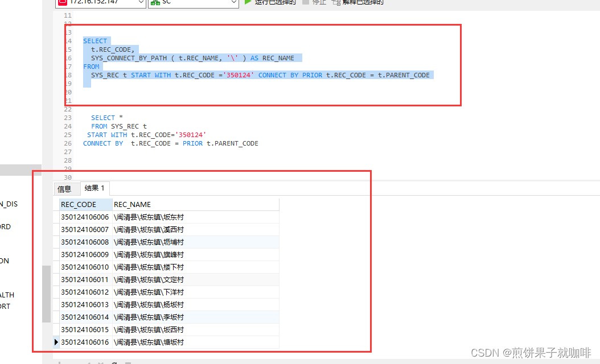
Task: Switch to the 结果 1 tab
Action: point(94,188)
